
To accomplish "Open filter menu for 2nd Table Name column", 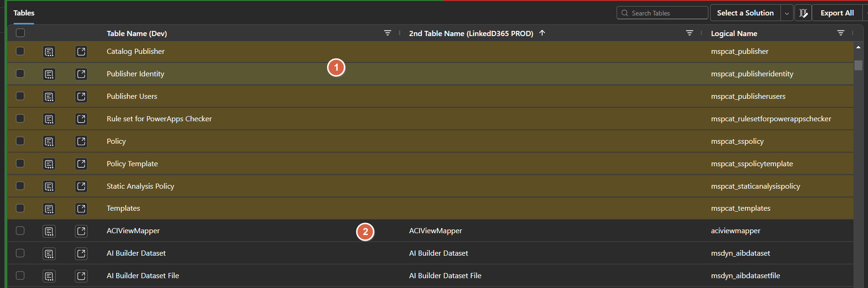I will pyautogui.click(x=690, y=33).
